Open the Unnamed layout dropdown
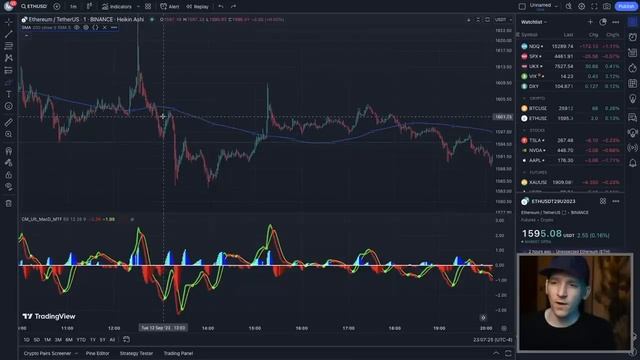Image resolution: width=640 pixels, height=360 pixels. click(x=543, y=6)
